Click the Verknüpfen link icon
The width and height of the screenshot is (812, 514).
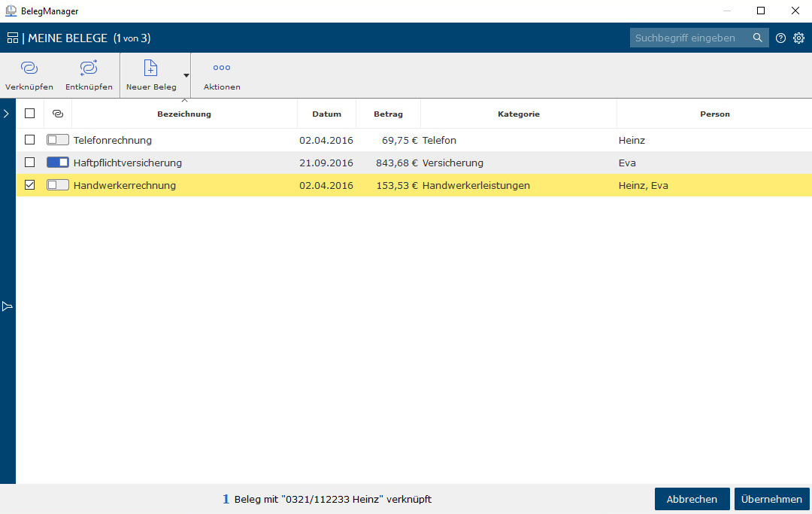coord(29,68)
